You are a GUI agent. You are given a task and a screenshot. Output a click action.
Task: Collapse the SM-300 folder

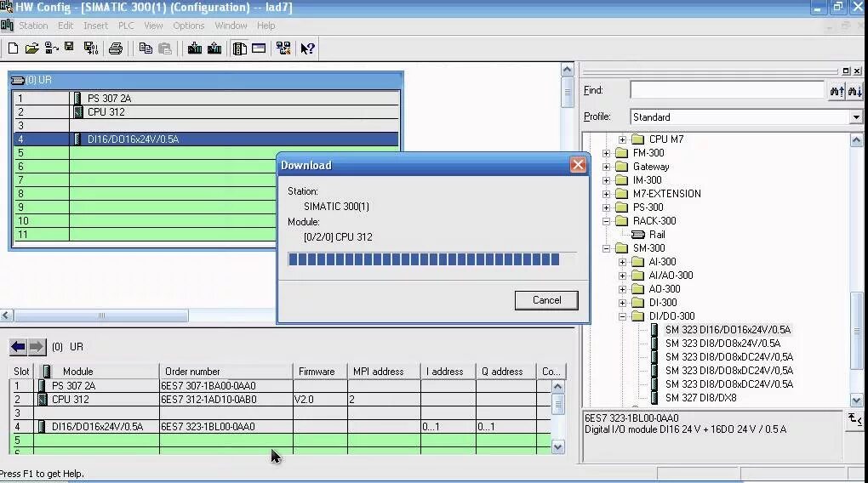(606, 248)
